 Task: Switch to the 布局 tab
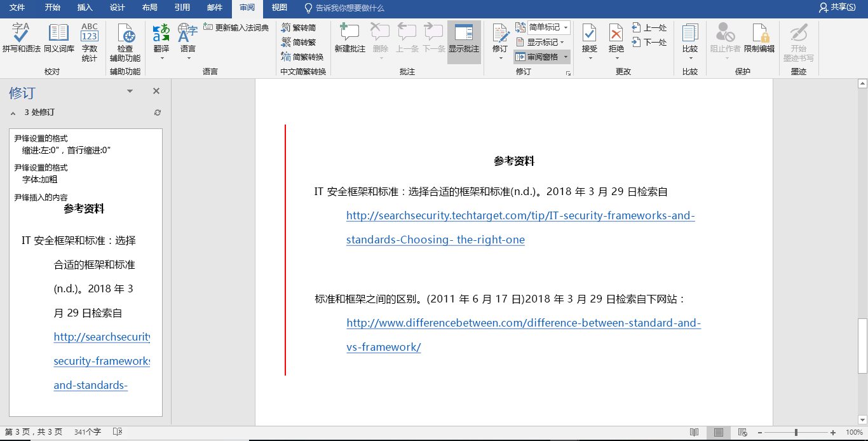[x=149, y=8]
